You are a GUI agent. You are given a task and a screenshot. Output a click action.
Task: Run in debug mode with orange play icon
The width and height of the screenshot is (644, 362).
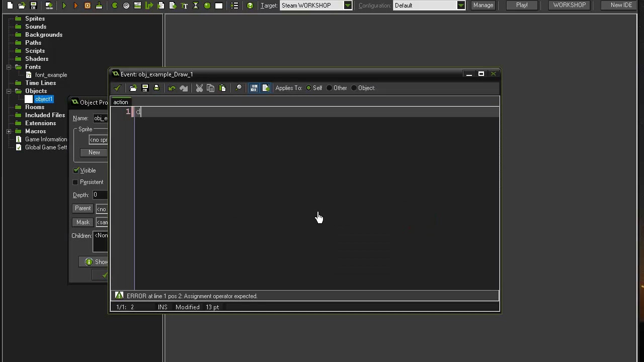coord(76,6)
